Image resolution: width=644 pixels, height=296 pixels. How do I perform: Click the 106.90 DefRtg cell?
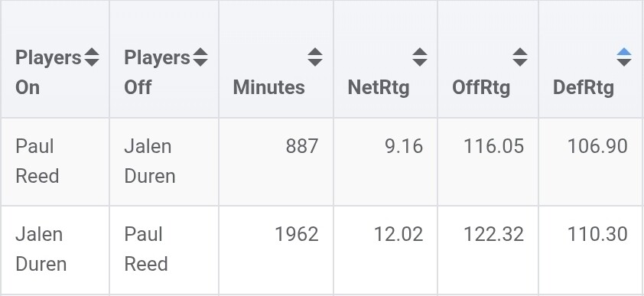tap(597, 147)
